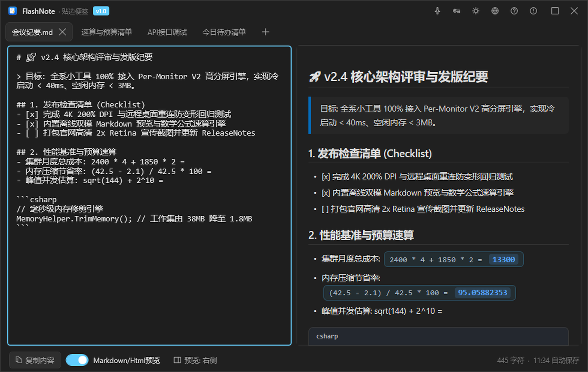Viewport: 588px width, 372px height.
Task: Open the about info exclamation icon
Action: pyautogui.click(x=533, y=11)
